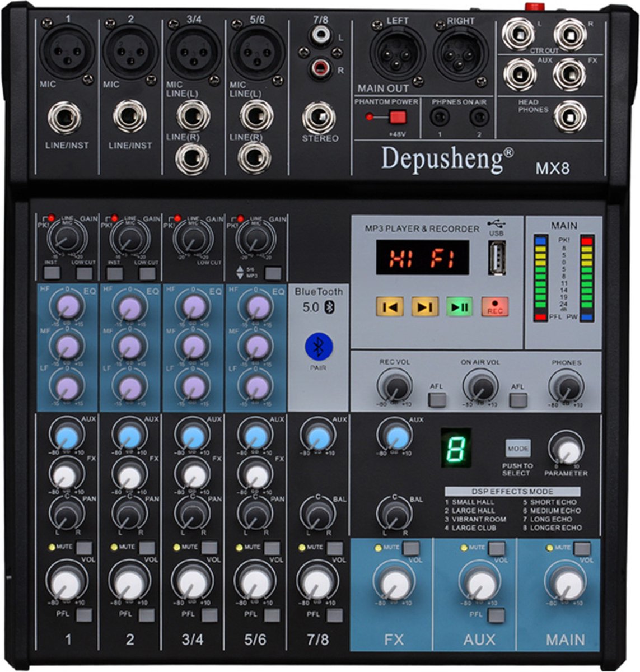Adjust channel 1 HF EQ knob
This screenshot has height=672, width=640.
click(68, 307)
